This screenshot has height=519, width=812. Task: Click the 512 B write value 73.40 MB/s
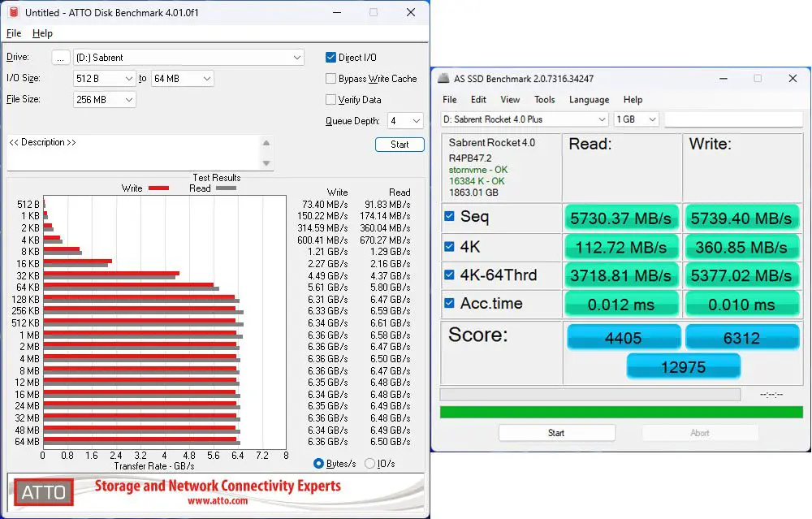tap(325, 204)
